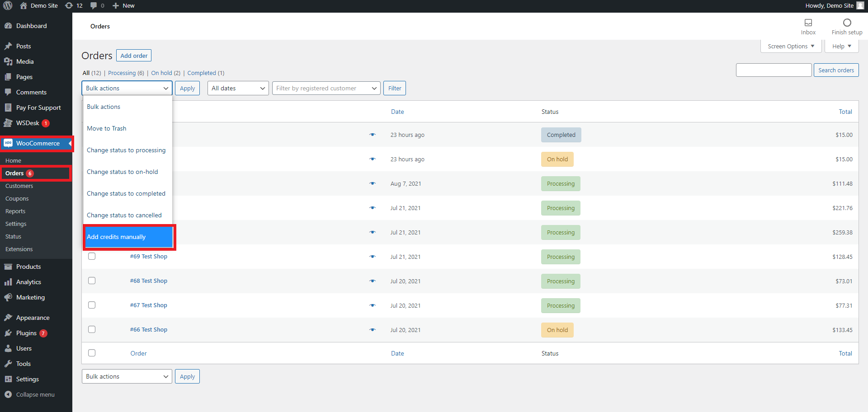Click the Appearance brush icon
Image resolution: width=868 pixels, height=412 pixels.
pyautogui.click(x=8, y=318)
